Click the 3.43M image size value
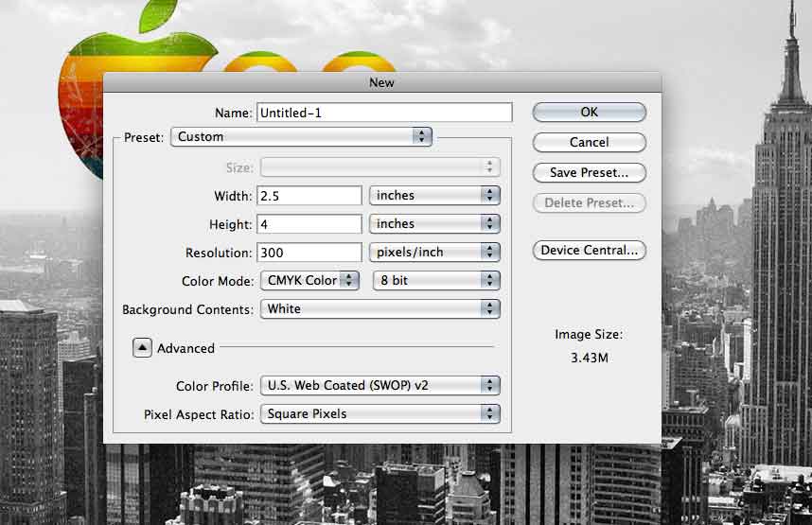 point(590,358)
